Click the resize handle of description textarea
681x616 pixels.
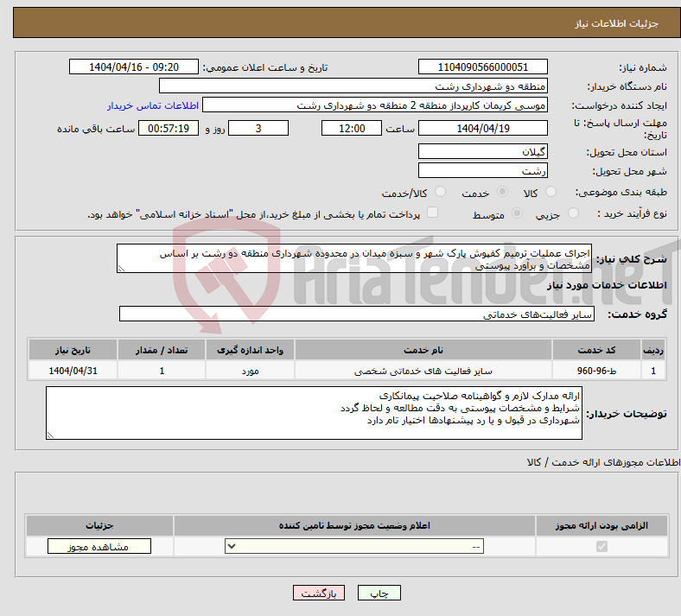[x=121, y=269]
